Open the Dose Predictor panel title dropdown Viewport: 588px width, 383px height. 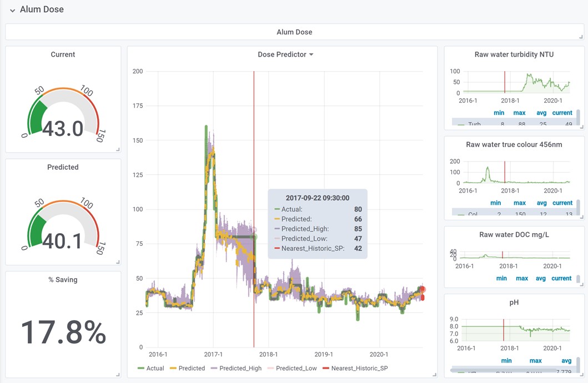(285, 54)
